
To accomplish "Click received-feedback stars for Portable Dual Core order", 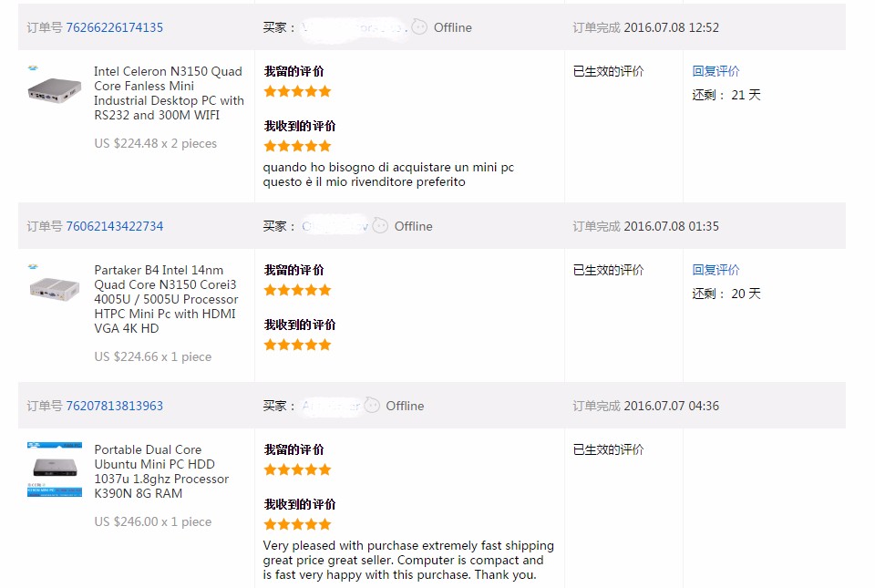I will (x=297, y=524).
